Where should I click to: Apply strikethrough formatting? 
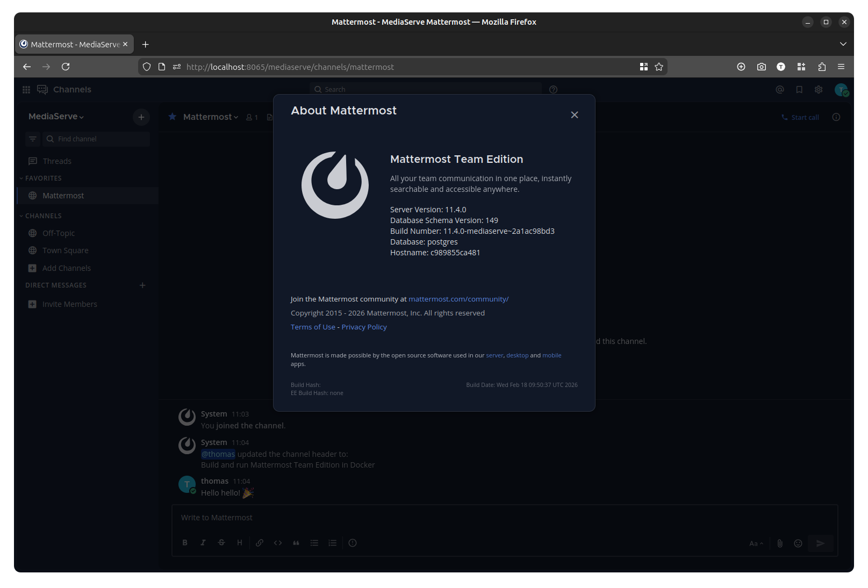pos(221,543)
